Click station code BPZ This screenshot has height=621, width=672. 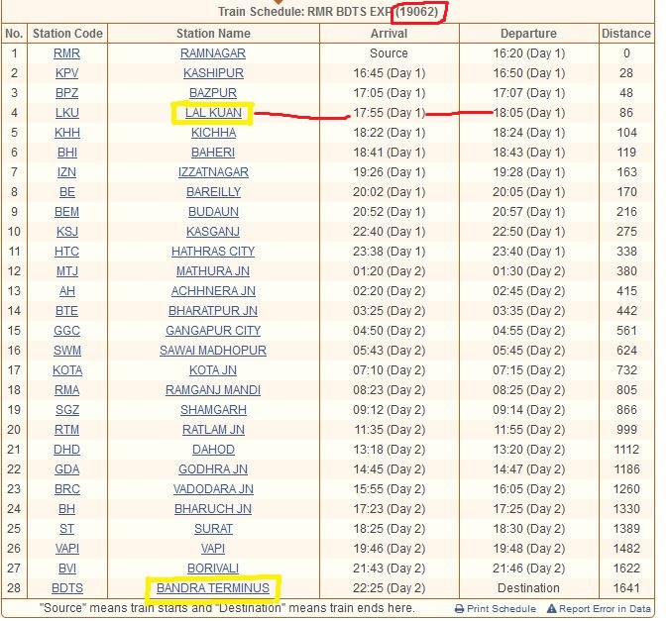66,92
